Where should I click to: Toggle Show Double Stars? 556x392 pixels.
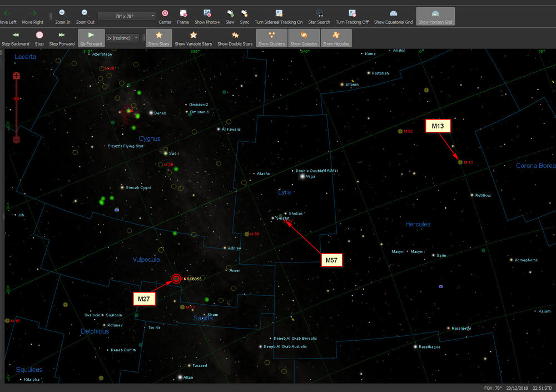coord(235,38)
